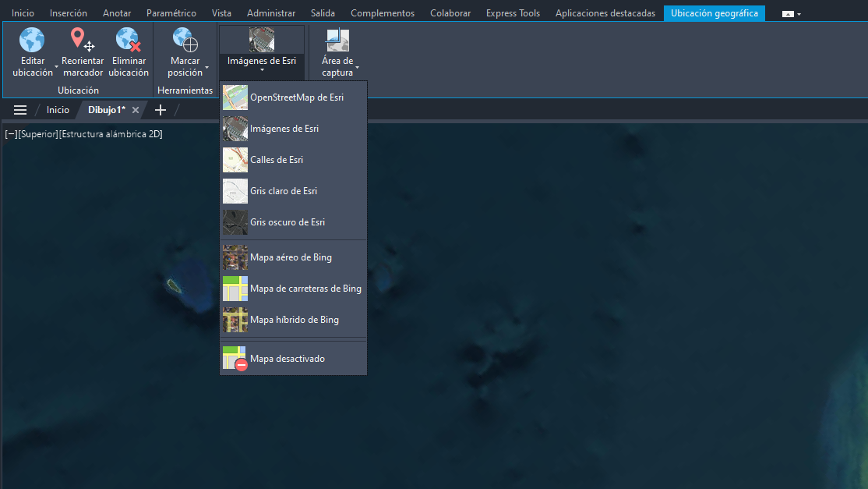Switch to Gris claro de Esri

click(294, 191)
